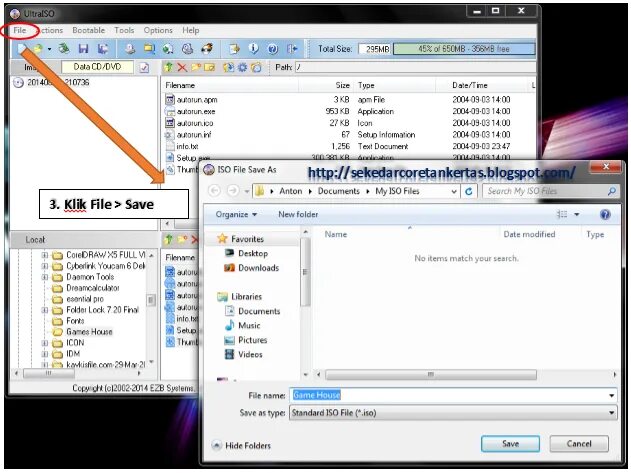Click the Extract files toolbar icon
Image resolution: width=631 pixels, height=473 pixels.
(x=234, y=49)
